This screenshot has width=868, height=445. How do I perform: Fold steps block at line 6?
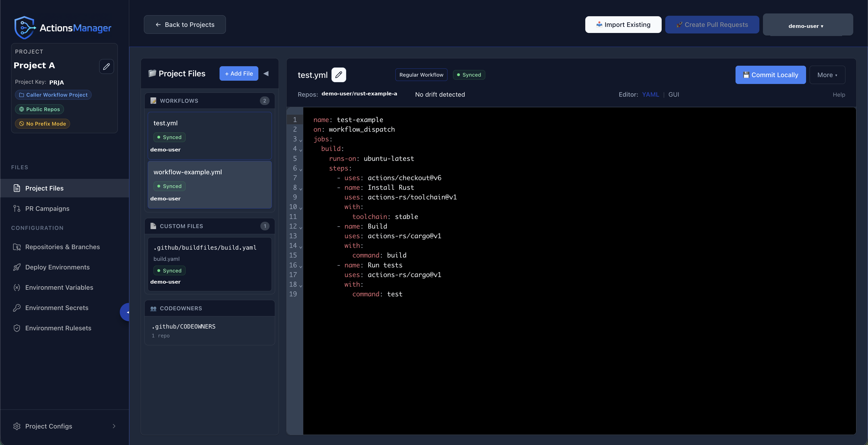301,169
